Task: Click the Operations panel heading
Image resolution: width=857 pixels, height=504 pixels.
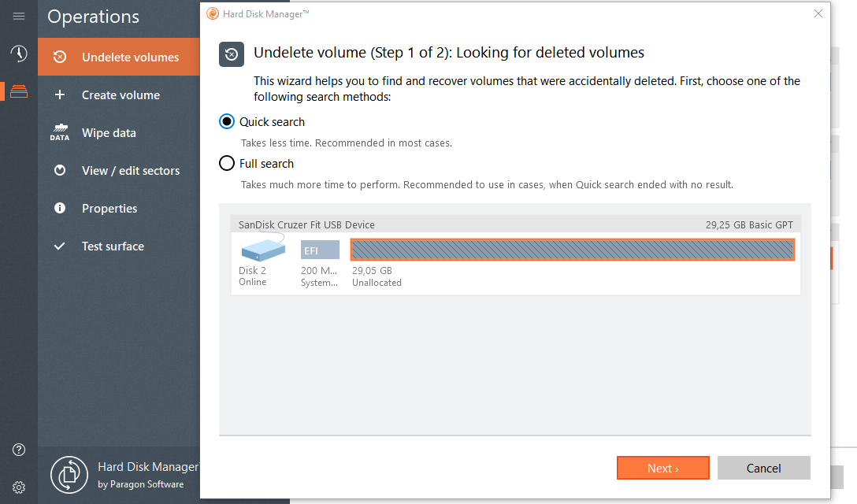Action: tap(94, 17)
